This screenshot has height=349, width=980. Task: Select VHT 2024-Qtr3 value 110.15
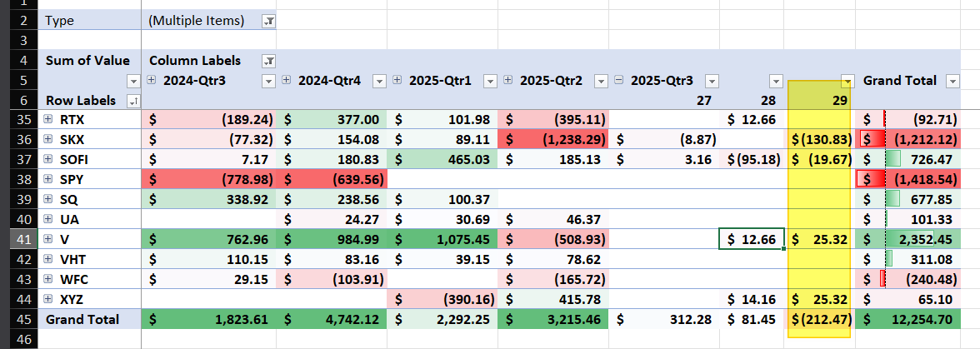[x=208, y=259]
